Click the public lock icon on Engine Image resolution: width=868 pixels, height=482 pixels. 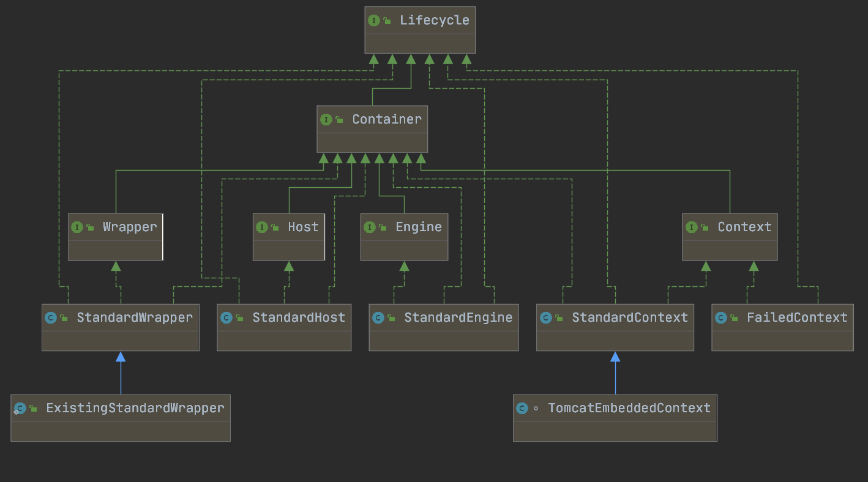[383, 228]
